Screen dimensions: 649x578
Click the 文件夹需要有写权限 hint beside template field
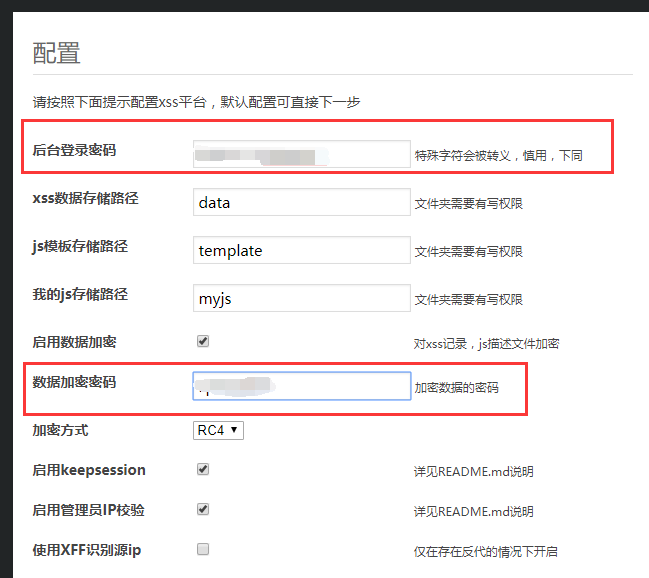coord(469,252)
